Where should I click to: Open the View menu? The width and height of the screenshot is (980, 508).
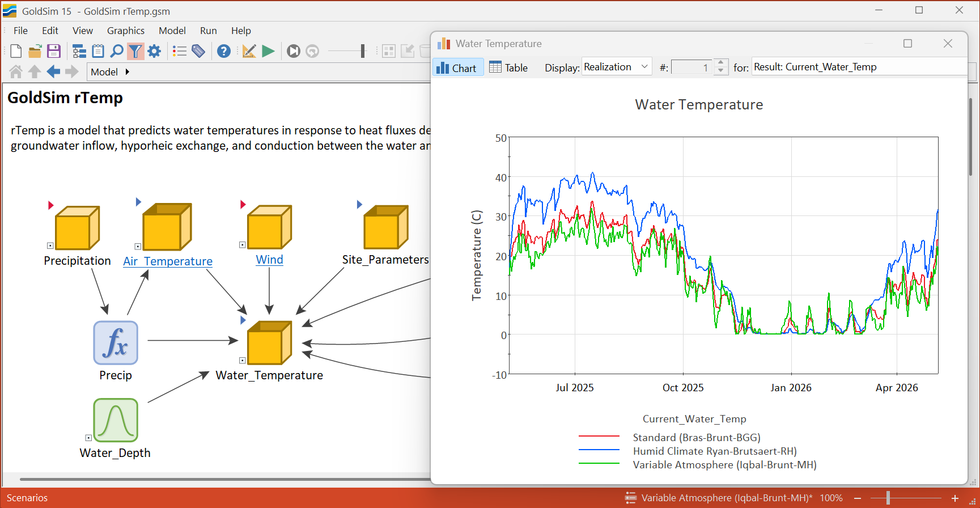click(x=83, y=31)
